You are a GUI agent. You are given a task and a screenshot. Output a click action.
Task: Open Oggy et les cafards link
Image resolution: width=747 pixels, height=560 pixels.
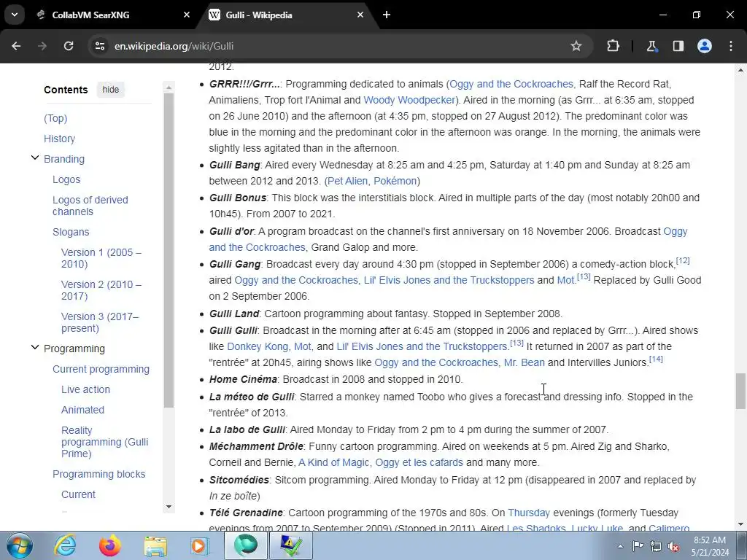point(419,462)
